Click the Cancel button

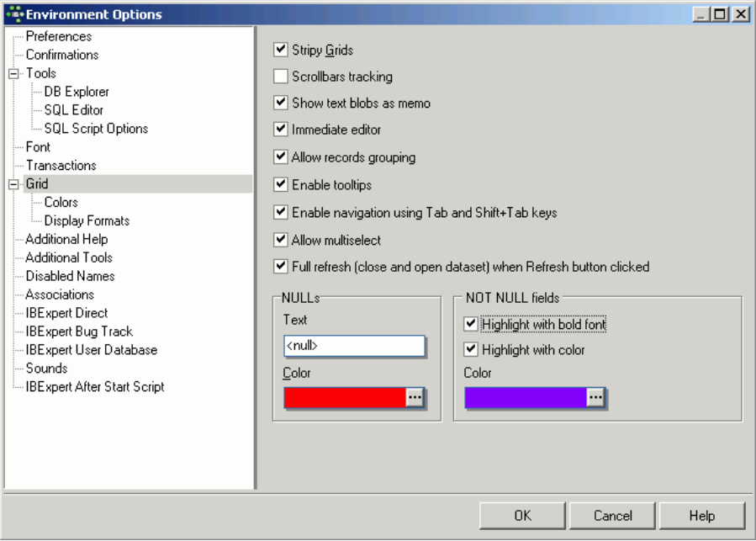(612, 516)
